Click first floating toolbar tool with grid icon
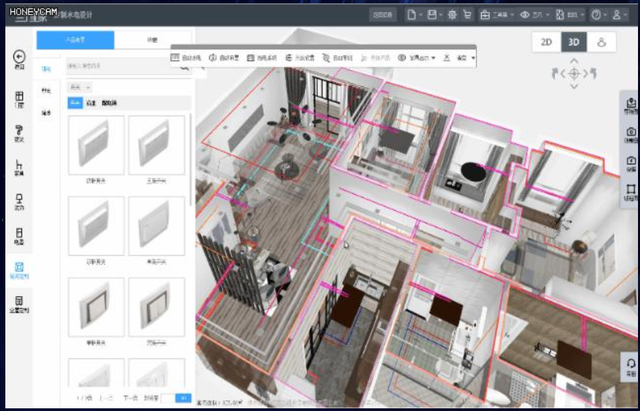The height and width of the screenshot is (411, 640). [186, 58]
